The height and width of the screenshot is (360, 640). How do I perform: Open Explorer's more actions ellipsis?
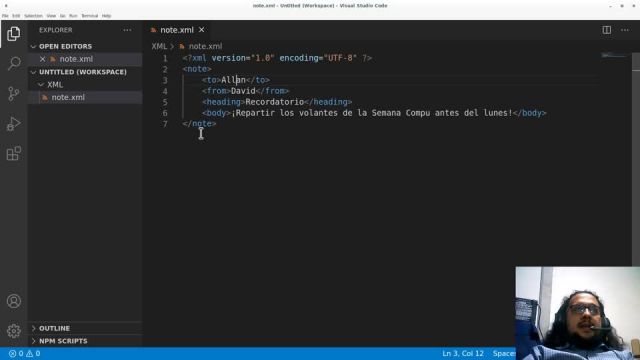[127, 30]
